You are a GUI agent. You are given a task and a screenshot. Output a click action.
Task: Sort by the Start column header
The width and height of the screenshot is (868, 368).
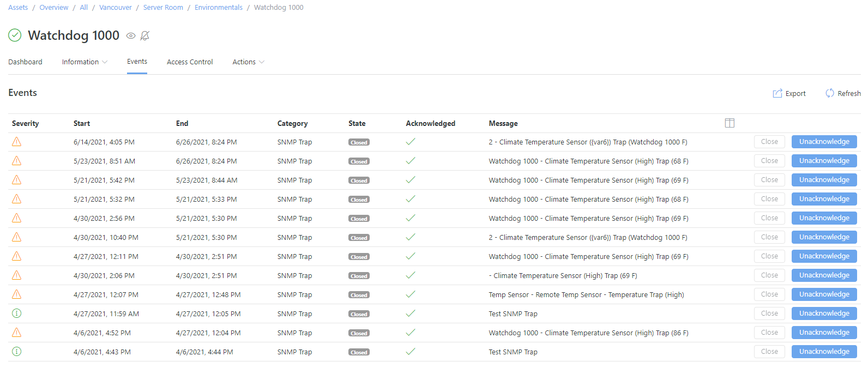point(82,124)
